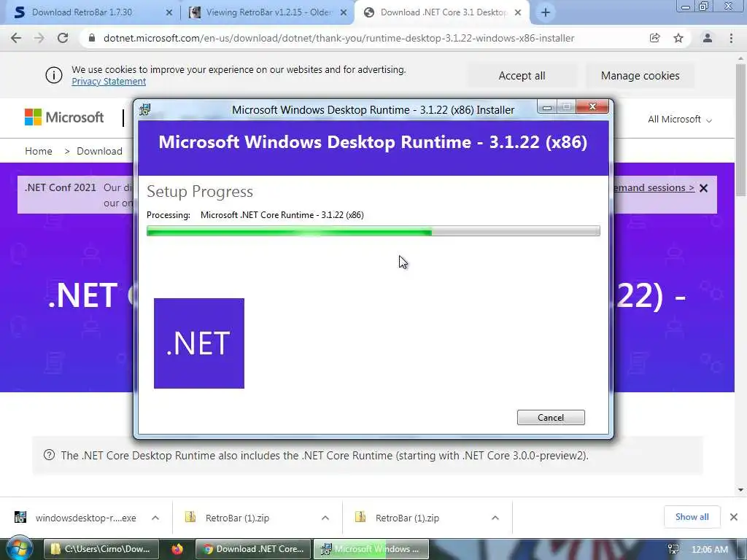
Task: Expand options for last RetroBar (1).zip download
Action: 495,518
